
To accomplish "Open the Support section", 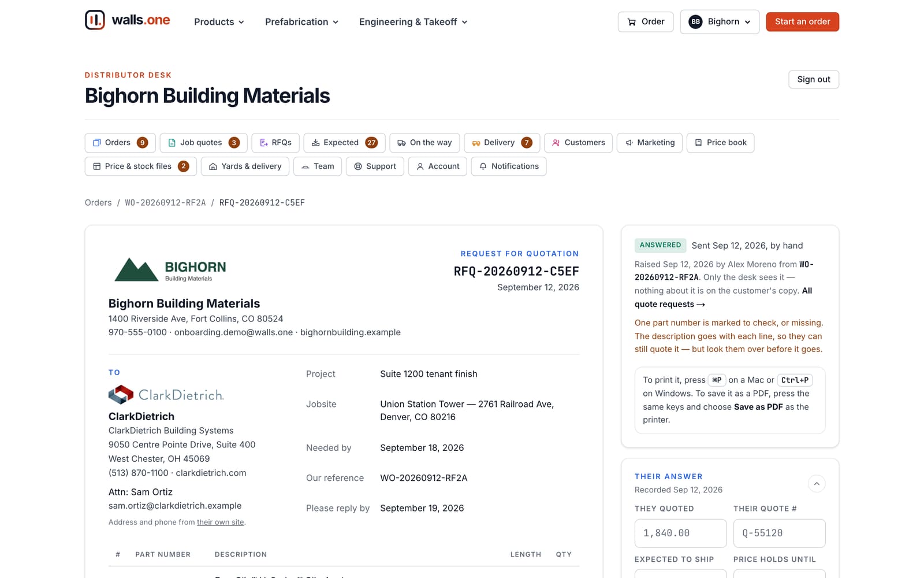I will click(375, 166).
